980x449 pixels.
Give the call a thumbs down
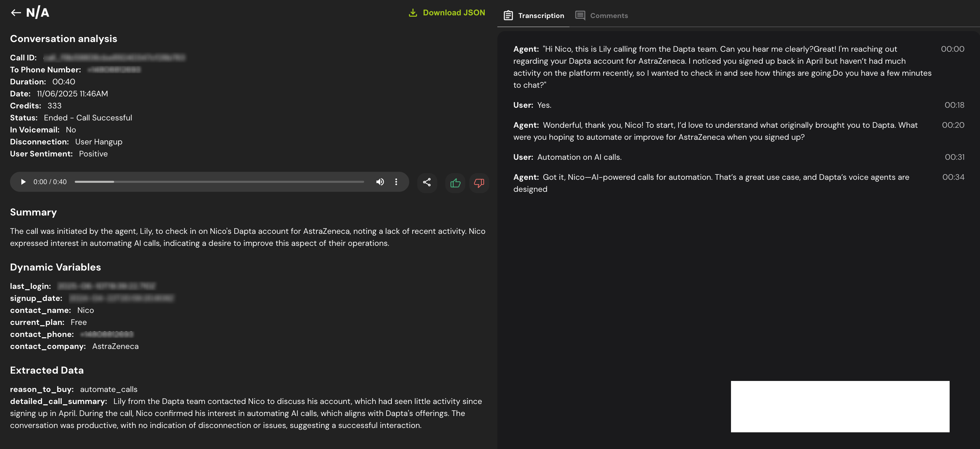point(479,183)
